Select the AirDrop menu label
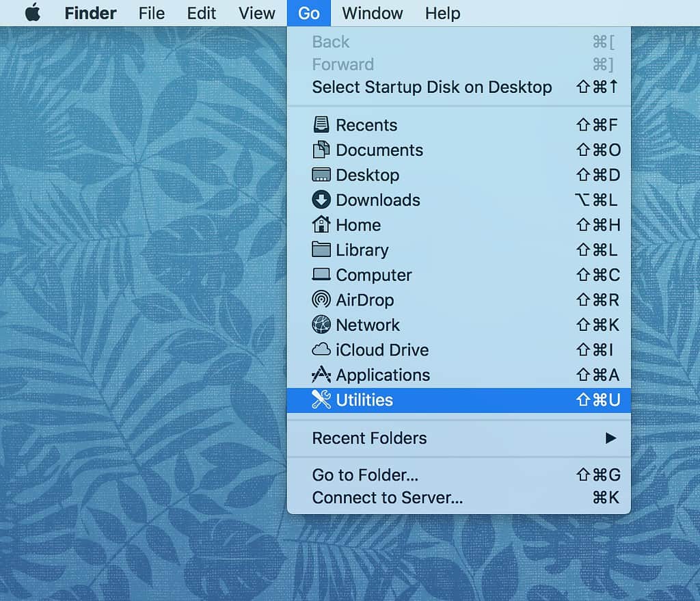The height and width of the screenshot is (601, 700). (x=365, y=300)
